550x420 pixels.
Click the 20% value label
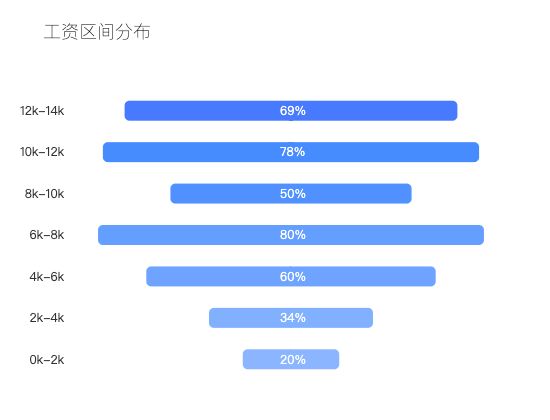click(x=293, y=360)
